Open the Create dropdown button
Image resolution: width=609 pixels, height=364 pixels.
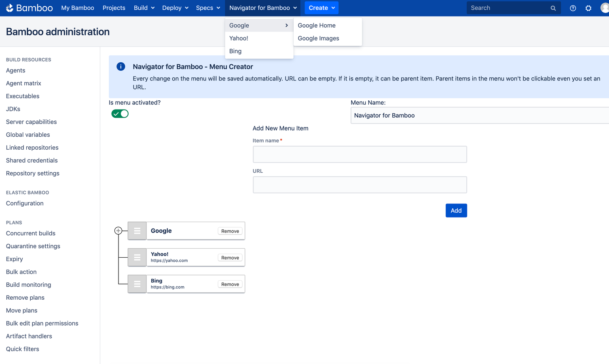pyautogui.click(x=321, y=8)
